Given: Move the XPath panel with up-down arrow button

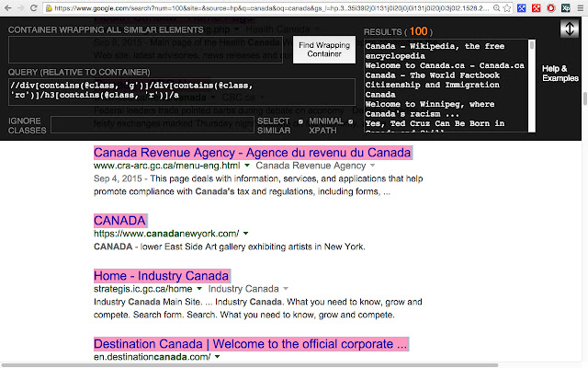Looking at the screenshot, I should point(570,29).
